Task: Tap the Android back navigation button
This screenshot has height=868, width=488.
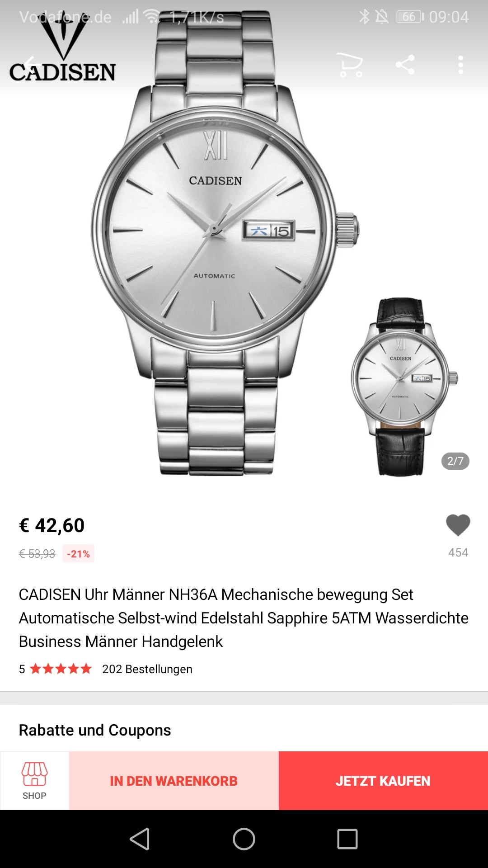Action: click(140, 839)
